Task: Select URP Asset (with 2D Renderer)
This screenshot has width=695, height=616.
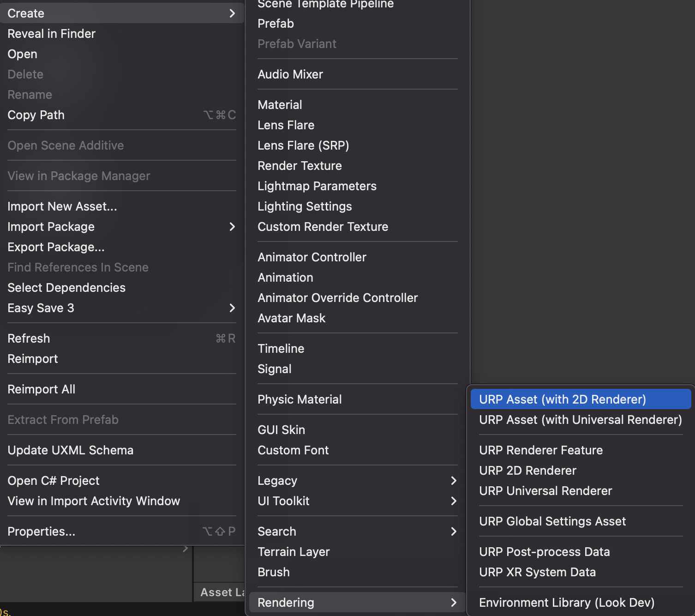Action: pyautogui.click(x=562, y=399)
